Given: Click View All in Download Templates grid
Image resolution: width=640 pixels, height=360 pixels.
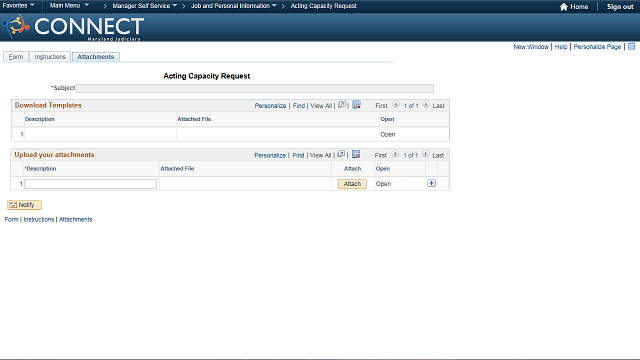Looking at the screenshot, I should [x=321, y=106].
